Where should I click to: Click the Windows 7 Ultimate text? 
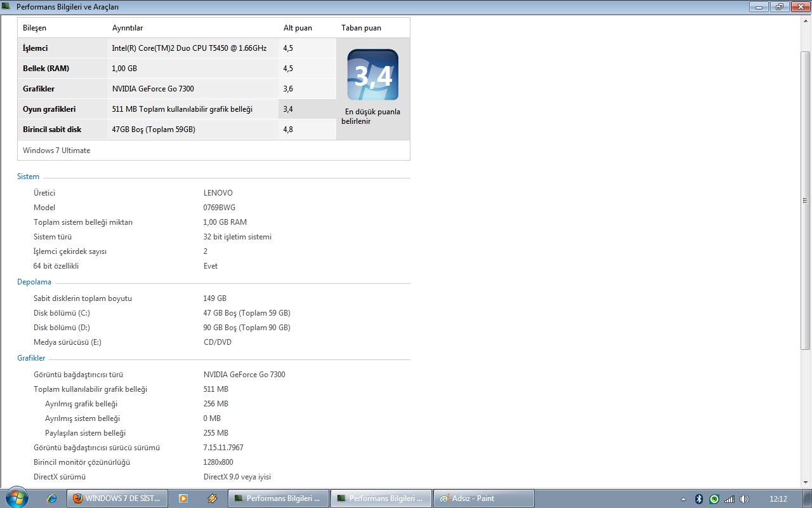pyautogui.click(x=56, y=150)
